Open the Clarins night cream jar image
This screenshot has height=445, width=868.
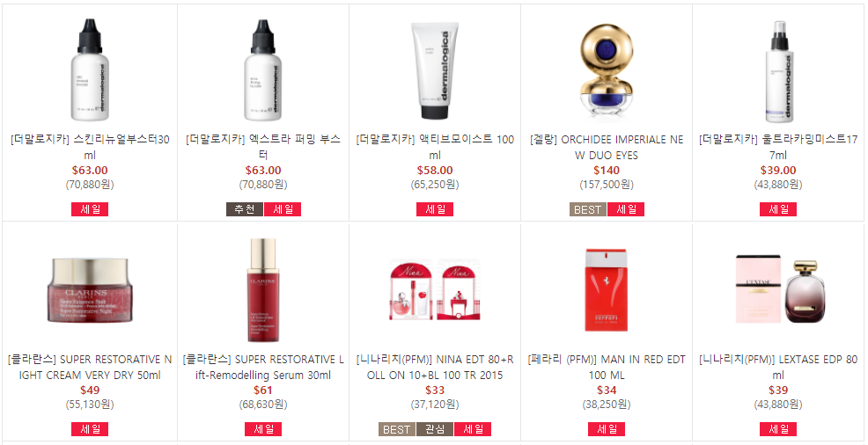[x=90, y=290]
